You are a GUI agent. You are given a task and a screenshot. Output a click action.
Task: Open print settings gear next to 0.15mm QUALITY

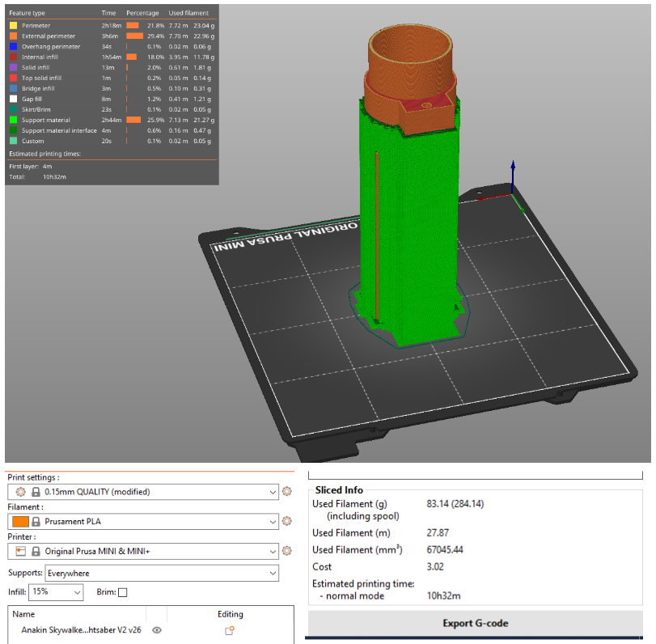[x=286, y=491]
